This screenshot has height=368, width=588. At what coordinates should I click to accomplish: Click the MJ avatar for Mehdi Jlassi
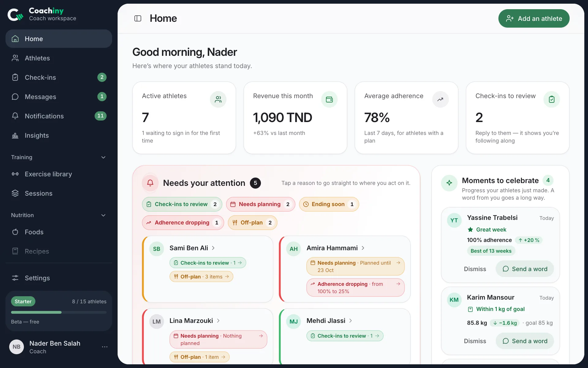tap(294, 322)
